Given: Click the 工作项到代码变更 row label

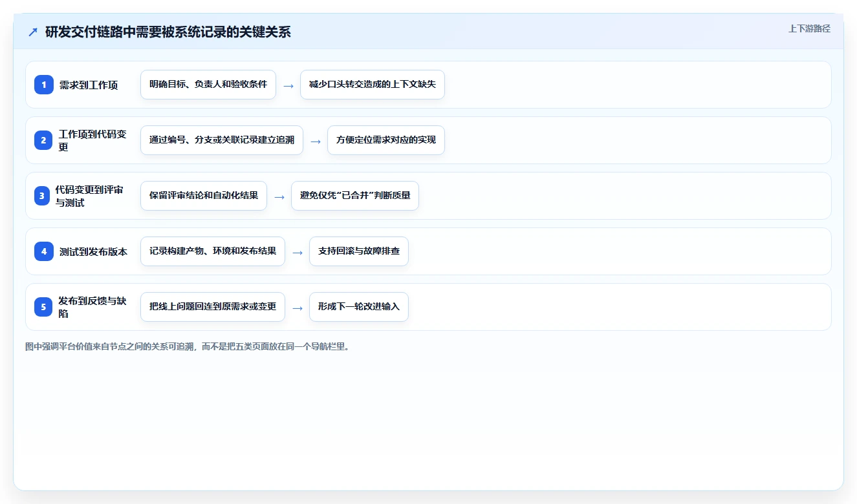Looking at the screenshot, I should point(93,140).
